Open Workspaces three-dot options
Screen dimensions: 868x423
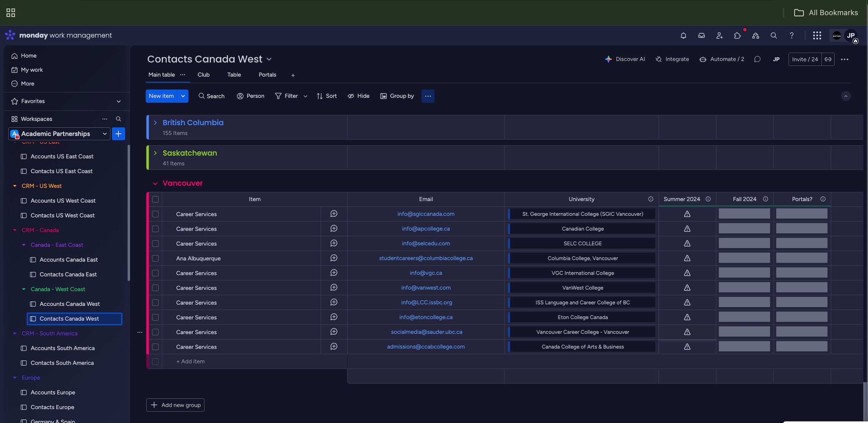point(105,119)
